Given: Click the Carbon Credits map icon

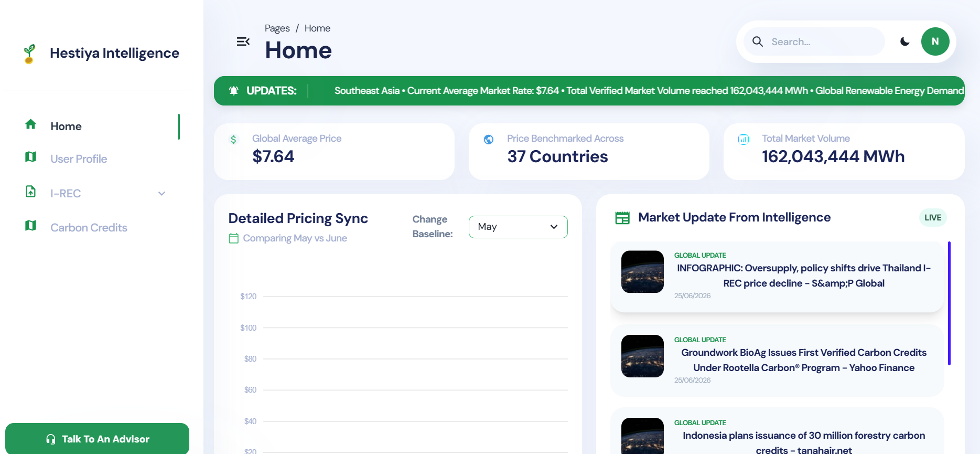Looking at the screenshot, I should point(31,226).
